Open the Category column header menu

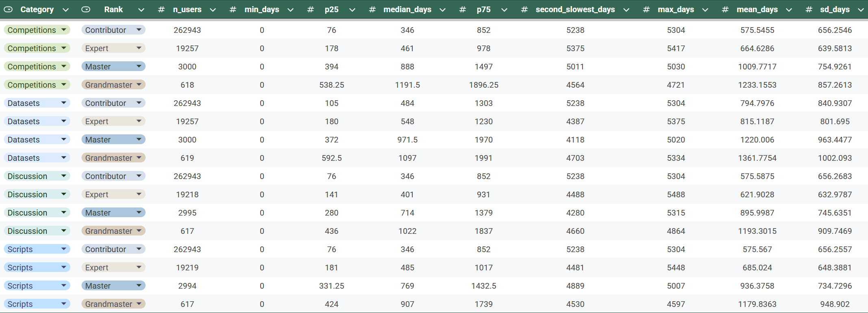pyautogui.click(x=65, y=10)
